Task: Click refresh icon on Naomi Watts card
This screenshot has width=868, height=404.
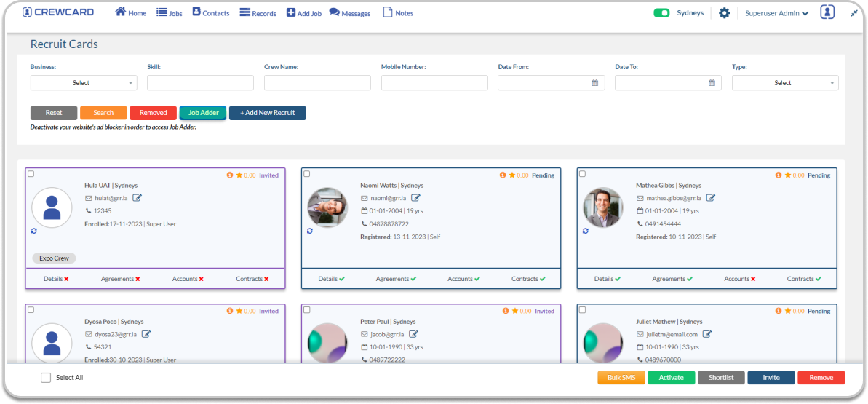Action: pyautogui.click(x=310, y=231)
